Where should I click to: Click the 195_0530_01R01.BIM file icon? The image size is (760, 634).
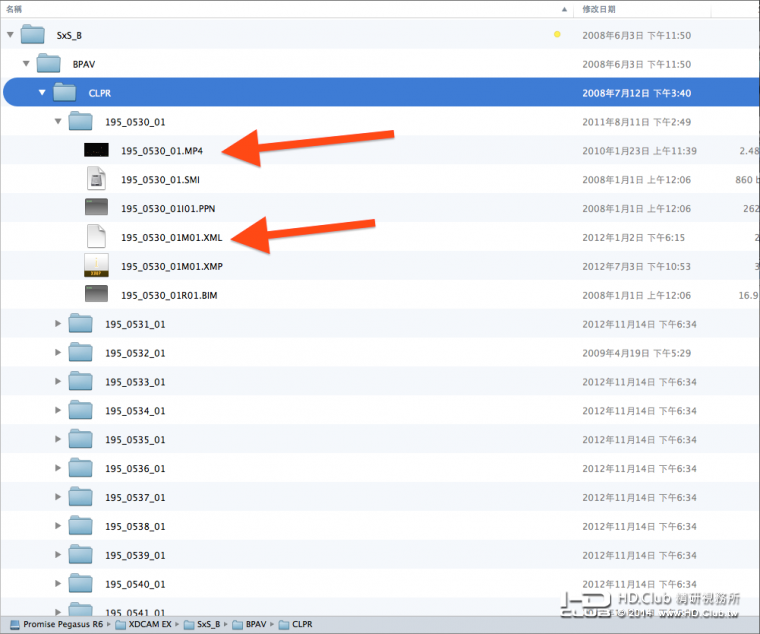point(96,295)
